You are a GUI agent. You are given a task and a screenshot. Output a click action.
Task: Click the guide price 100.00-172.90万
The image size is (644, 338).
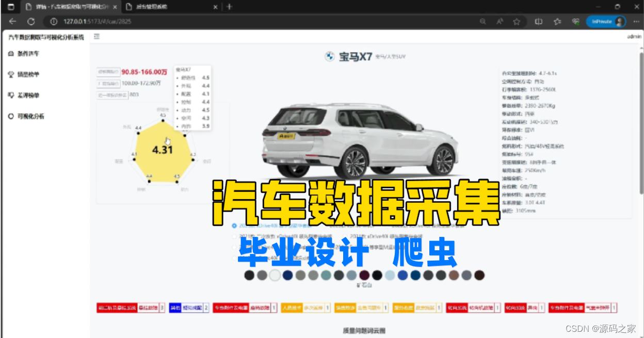coord(141,83)
